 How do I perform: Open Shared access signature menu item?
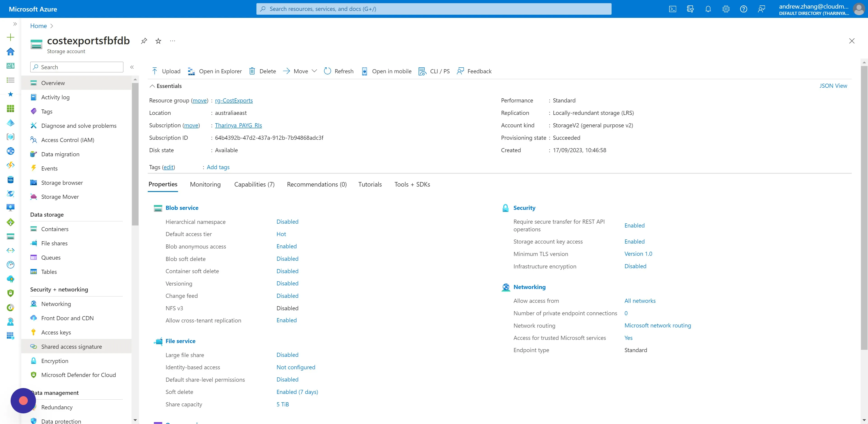(x=77, y=346)
